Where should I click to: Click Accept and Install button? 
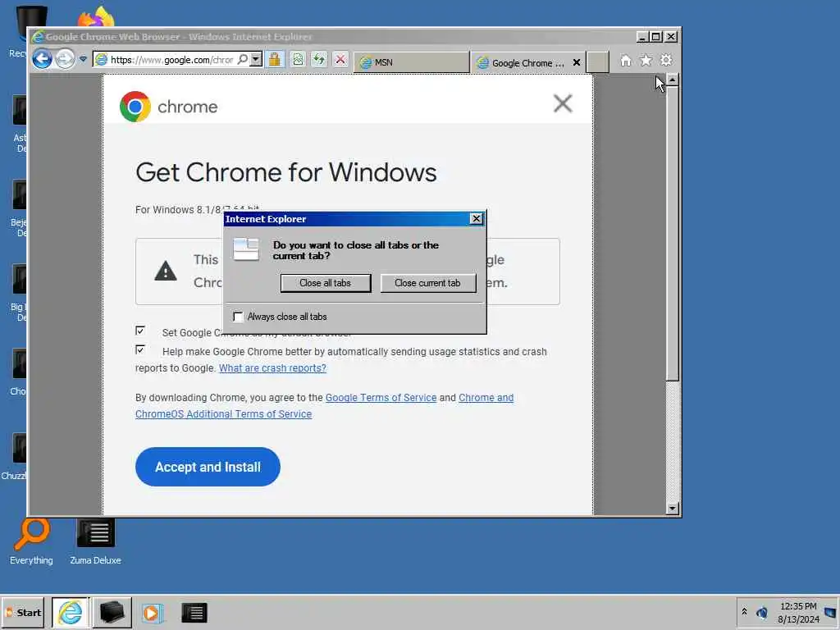208,467
